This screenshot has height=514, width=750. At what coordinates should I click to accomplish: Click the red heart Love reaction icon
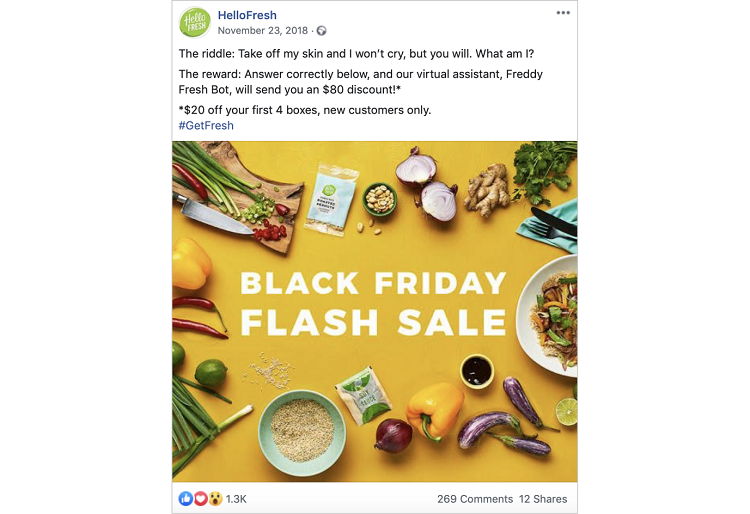point(200,498)
